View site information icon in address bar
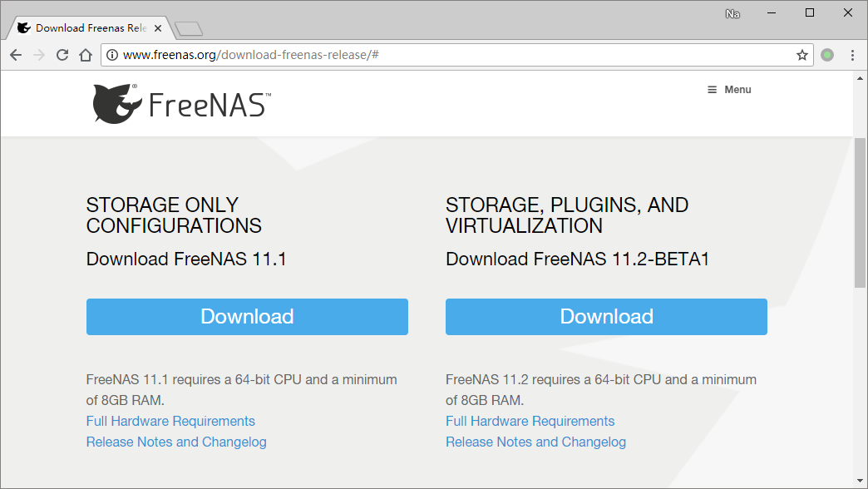This screenshot has height=489, width=868. click(111, 55)
